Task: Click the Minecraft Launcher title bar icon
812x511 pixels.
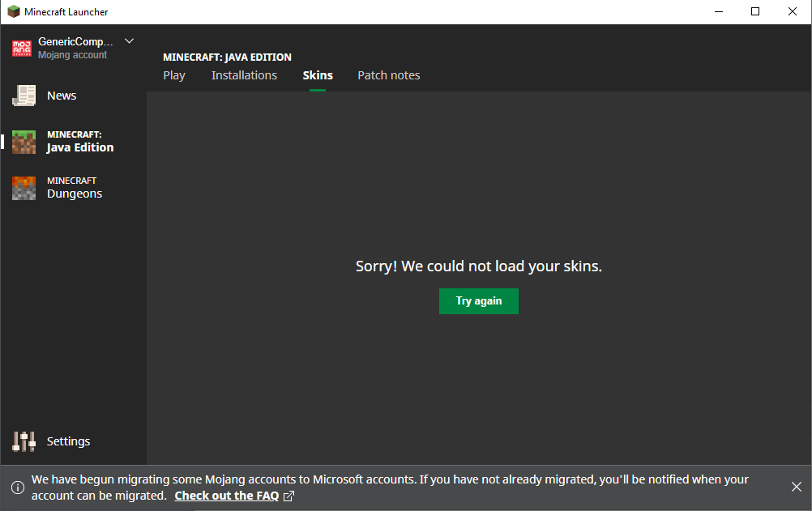Action: click(x=14, y=11)
